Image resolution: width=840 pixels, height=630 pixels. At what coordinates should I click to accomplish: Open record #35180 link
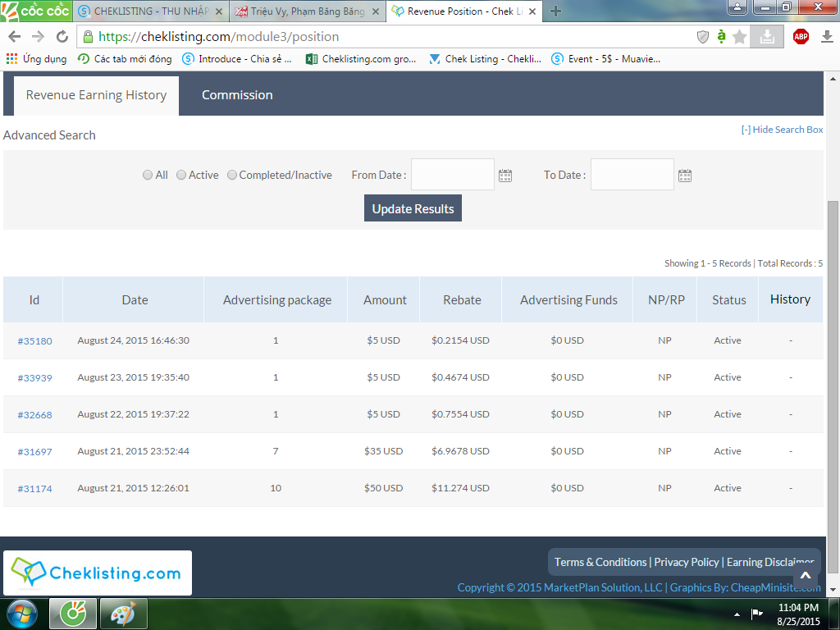click(34, 341)
